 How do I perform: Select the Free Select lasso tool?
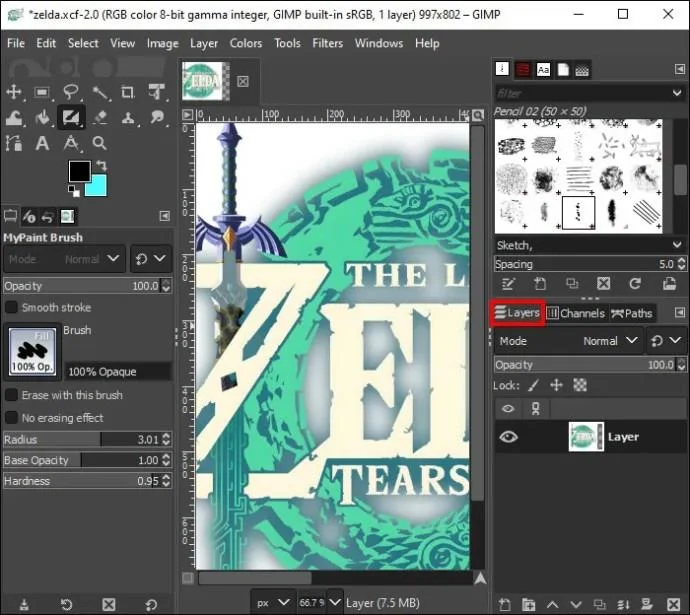(x=70, y=92)
